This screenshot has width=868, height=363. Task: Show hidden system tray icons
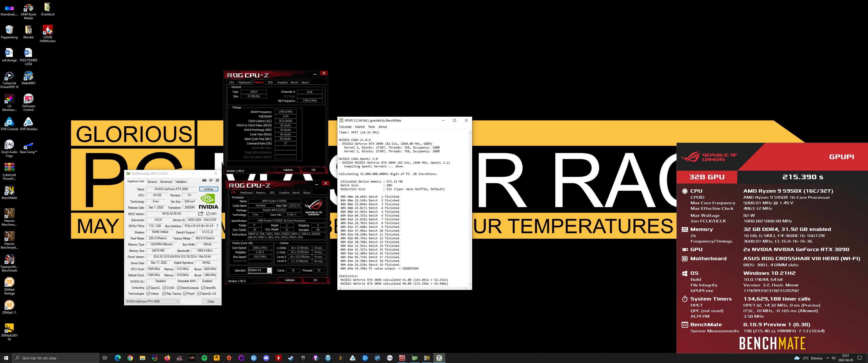828,358
